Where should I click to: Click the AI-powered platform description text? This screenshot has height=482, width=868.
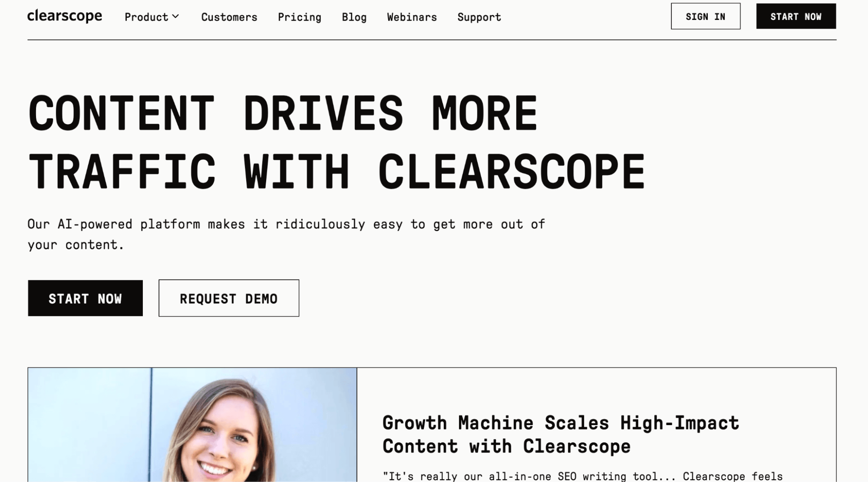[286, 234]
